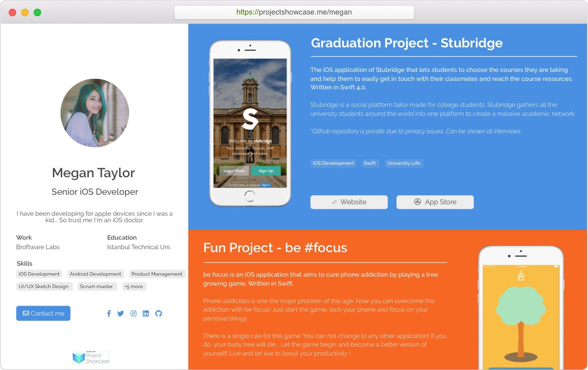Click the green window zoom button

37,12
